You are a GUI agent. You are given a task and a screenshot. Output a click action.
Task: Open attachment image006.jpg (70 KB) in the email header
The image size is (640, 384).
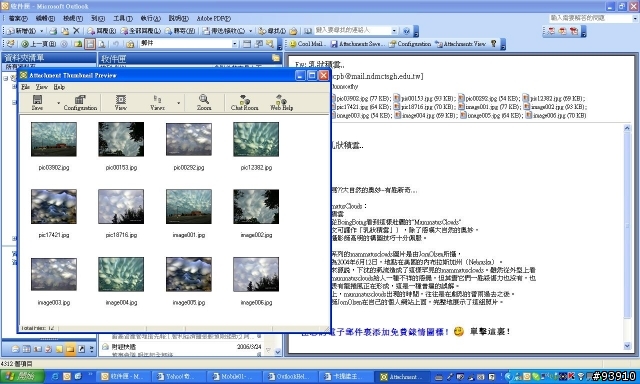pyautogui.click(x=556, y=115)
